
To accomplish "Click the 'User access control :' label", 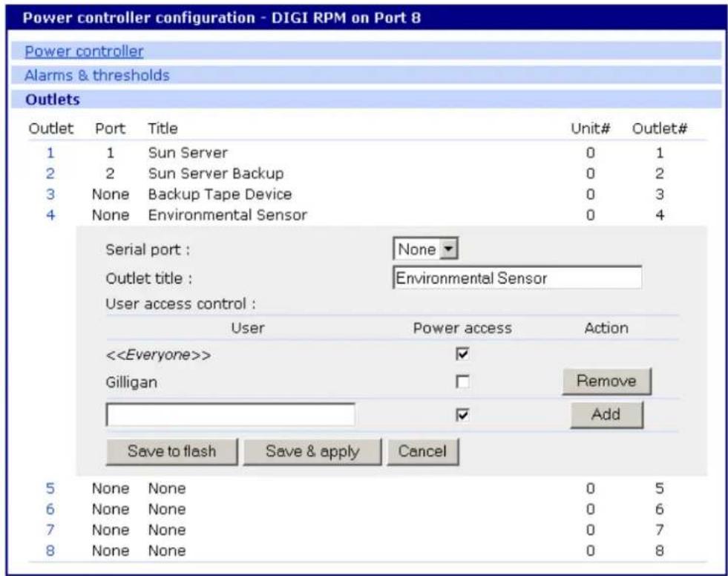I will pyautogui.click(x=180, y=304).
